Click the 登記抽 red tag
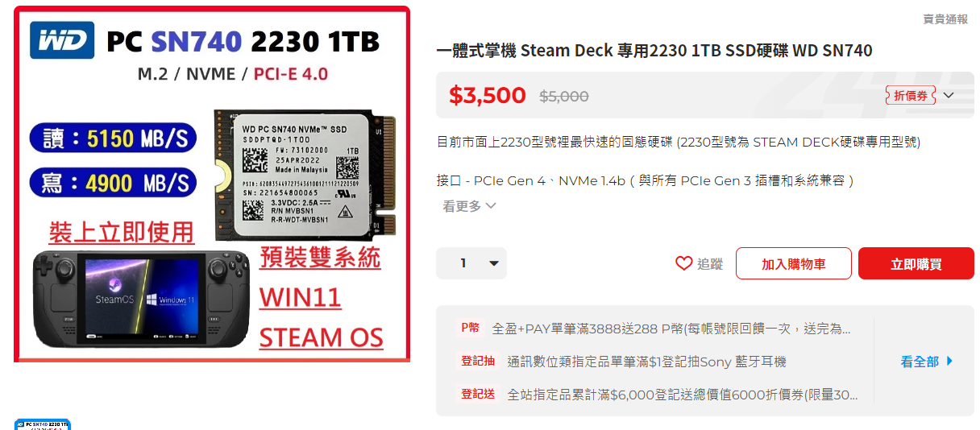The height and width of the screenshot is (430, 980). click(x=478, y=361)
